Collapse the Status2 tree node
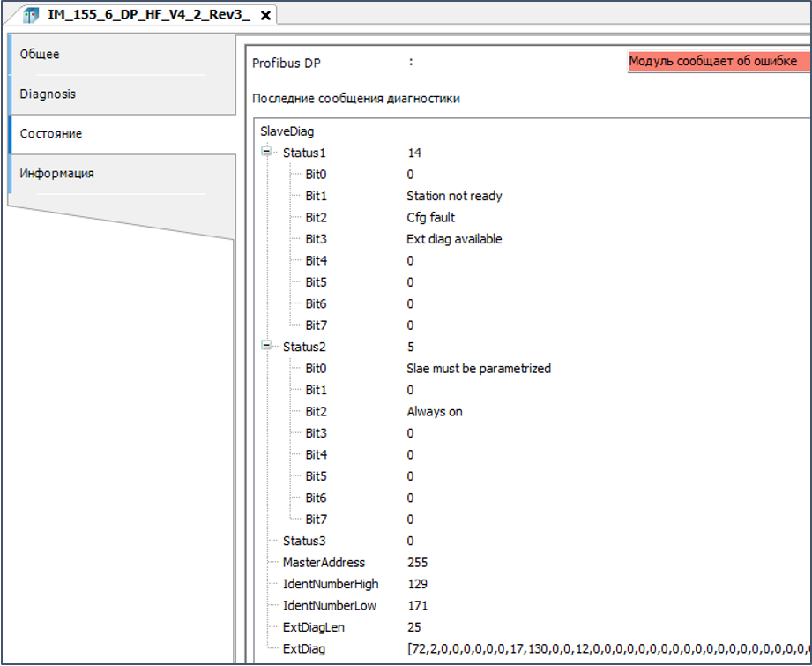 pyautogui.click(x=266, y=347)
